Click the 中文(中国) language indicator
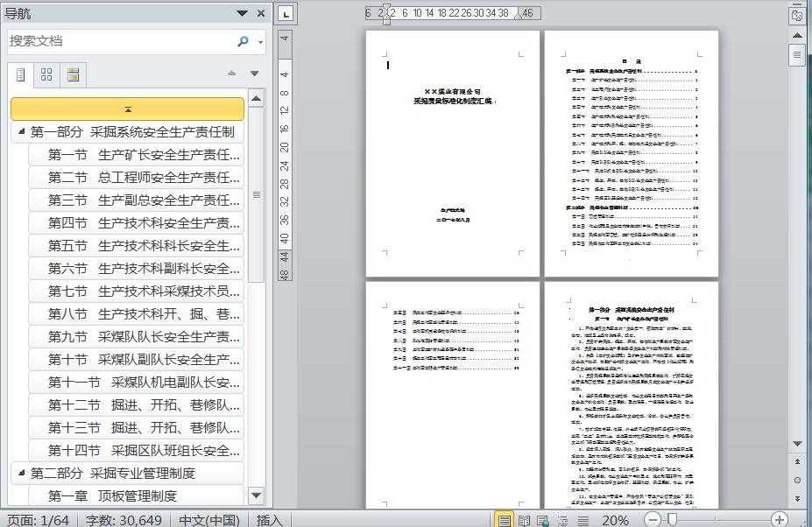Viewport: 812px width, 527px height. click(x=209, y=520)
